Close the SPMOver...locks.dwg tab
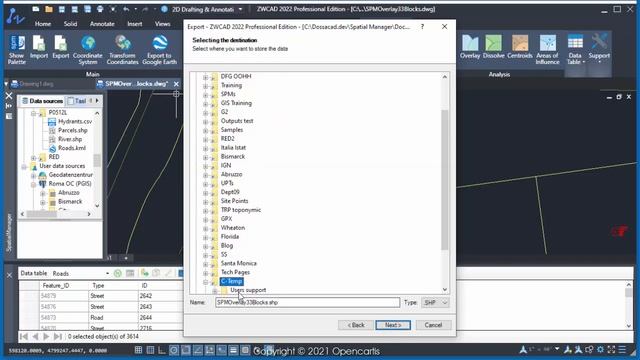This screenshot has width=640, height=360. pyautogui.click(x=176, y=84)
